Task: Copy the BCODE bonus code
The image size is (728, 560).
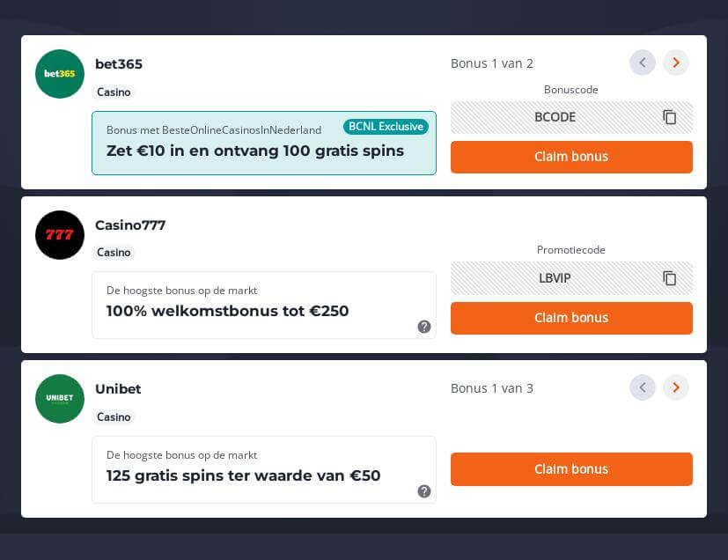Action: 670,117
